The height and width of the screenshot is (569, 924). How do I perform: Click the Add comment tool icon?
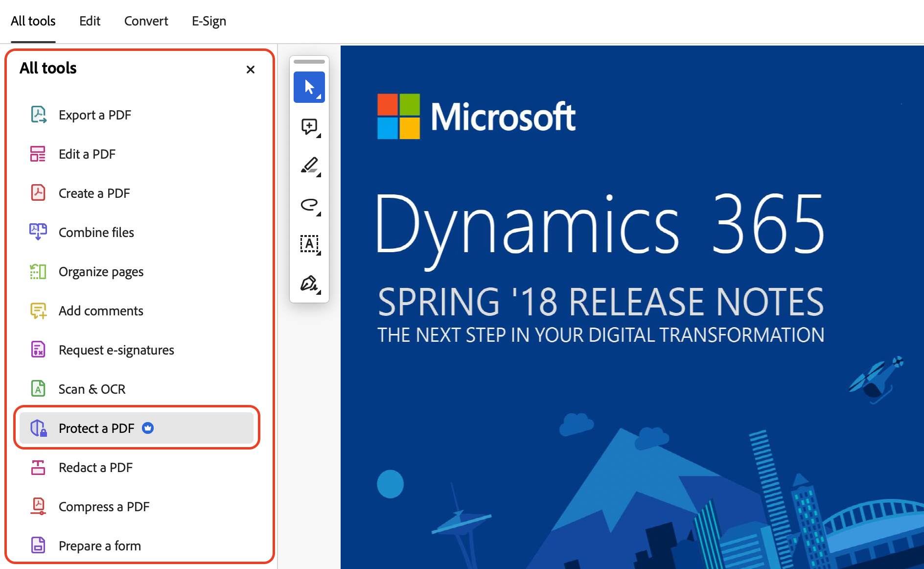(x=309, y=126)
